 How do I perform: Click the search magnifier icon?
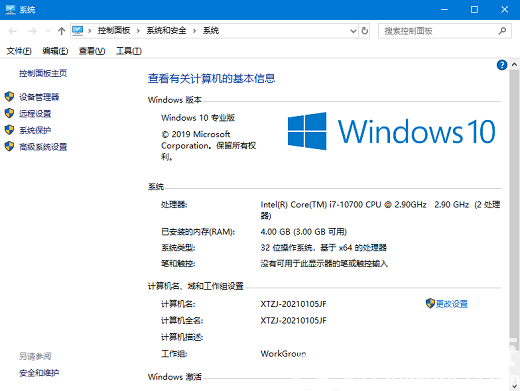point(502,31)
